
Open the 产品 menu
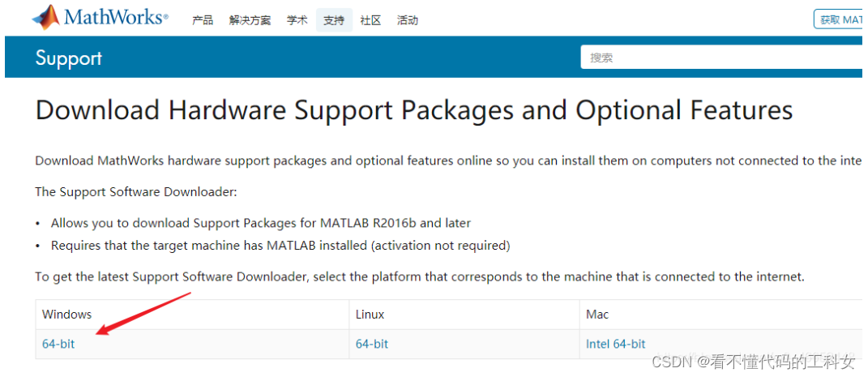pos(203,20)
